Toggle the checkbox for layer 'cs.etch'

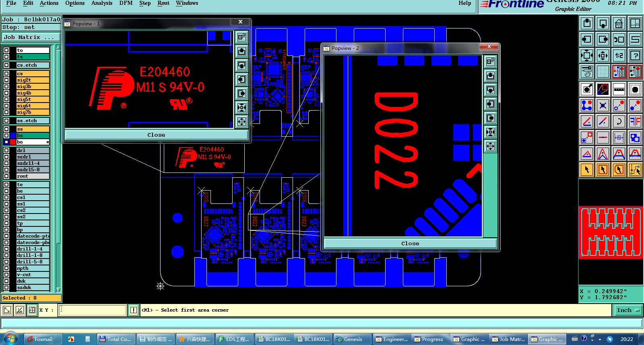(x=6, y=65)
